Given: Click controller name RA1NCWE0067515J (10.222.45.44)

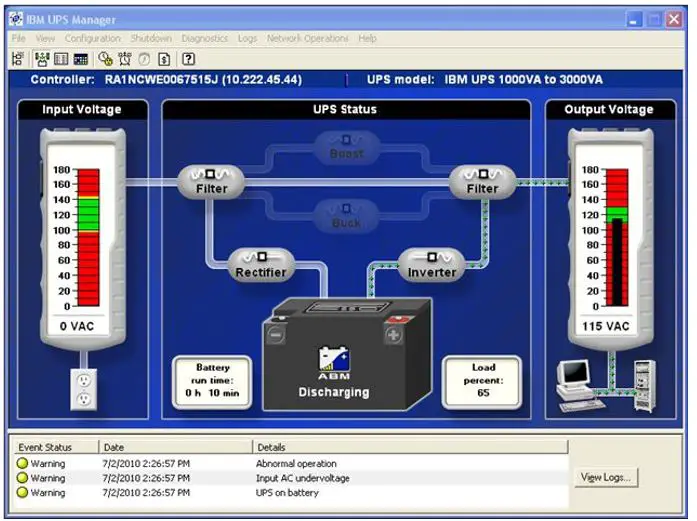Looking at the screenshot, I should 203,80.
